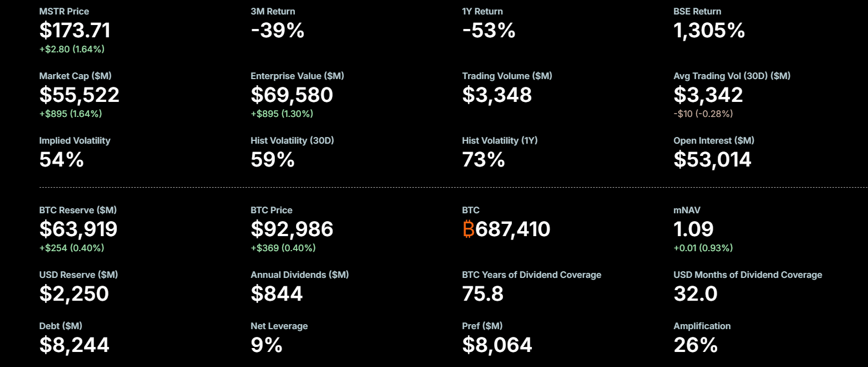Click the Avg Trading Vol (30D) label
The height and width of the screenshot is (367, 868).
(x=732, y=76)
